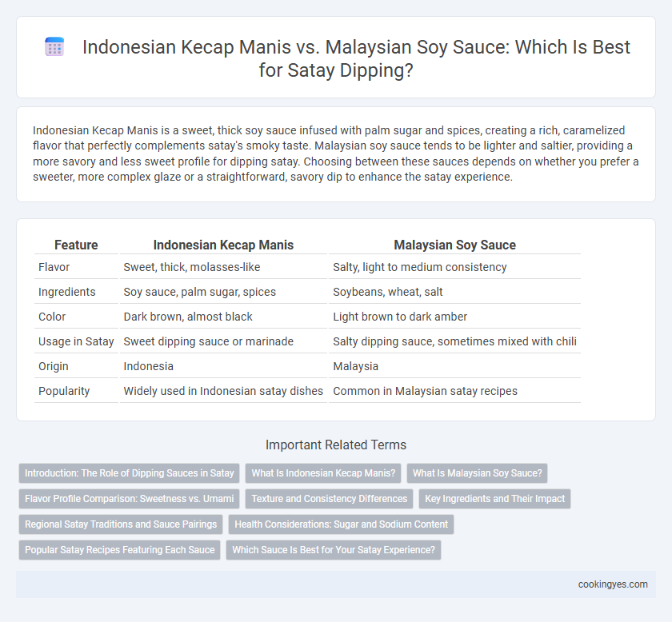Open 'What Is Malaysian Soy Sauce?' tag
Viewport: 672px width, 622px height.
(x=477, y=473)
